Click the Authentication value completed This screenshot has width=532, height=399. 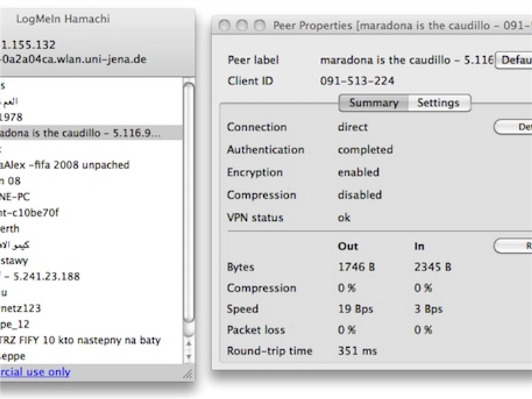pyautogui.click(x=365, y=150)
